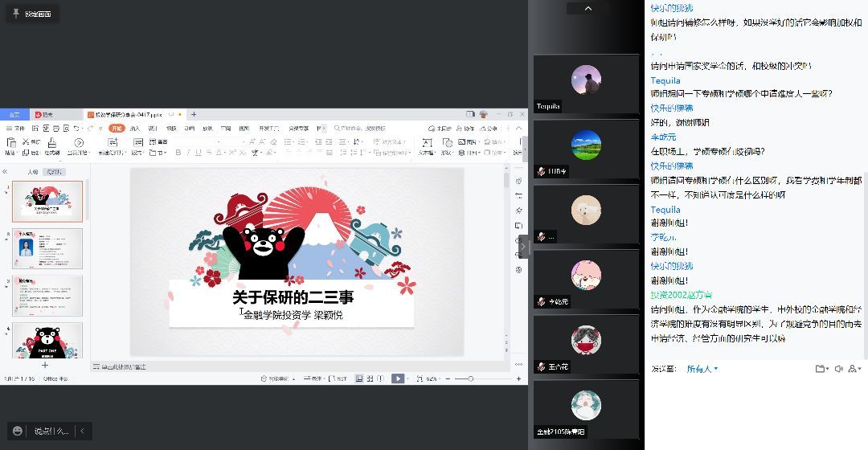This screenshot has width=868, height=450.
Task: Start slideshow with the play button
Action: point(398,378)
